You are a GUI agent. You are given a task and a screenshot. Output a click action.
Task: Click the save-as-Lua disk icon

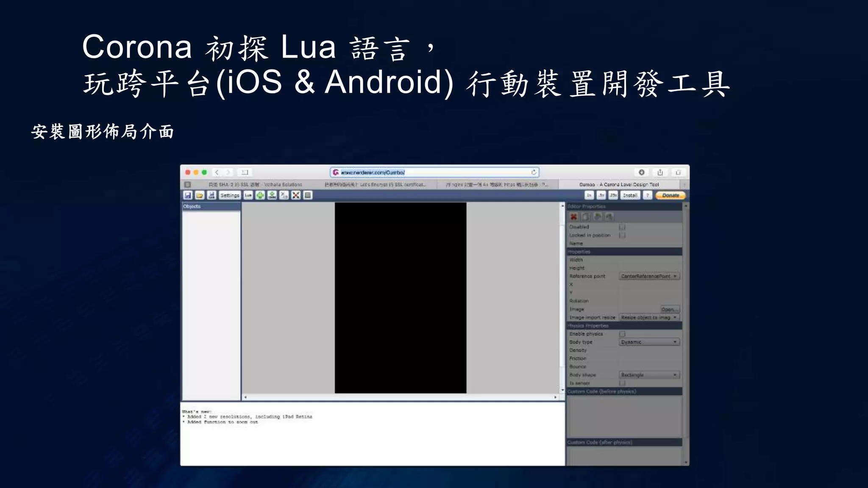tap(211, 195)
